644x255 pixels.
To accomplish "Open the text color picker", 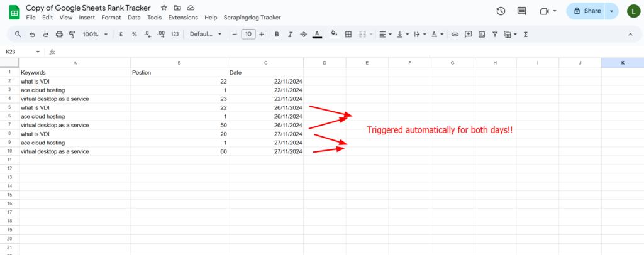I will tap(317, 35).
